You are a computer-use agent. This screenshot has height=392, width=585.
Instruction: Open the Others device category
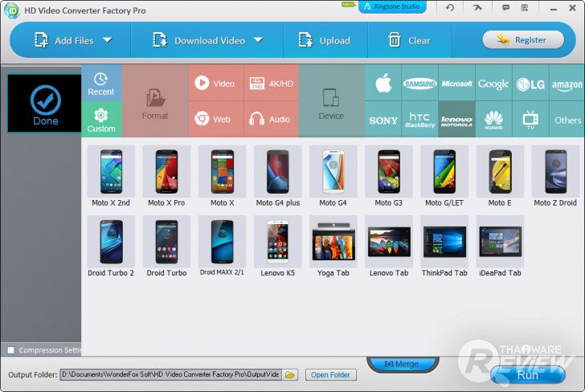(x=567, y=120)
